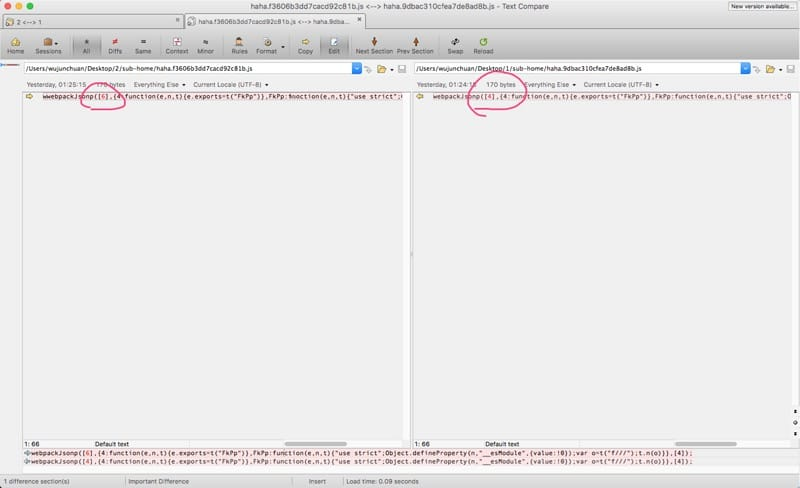
Task: Toggle Context lines around differences
Action: 177,45
